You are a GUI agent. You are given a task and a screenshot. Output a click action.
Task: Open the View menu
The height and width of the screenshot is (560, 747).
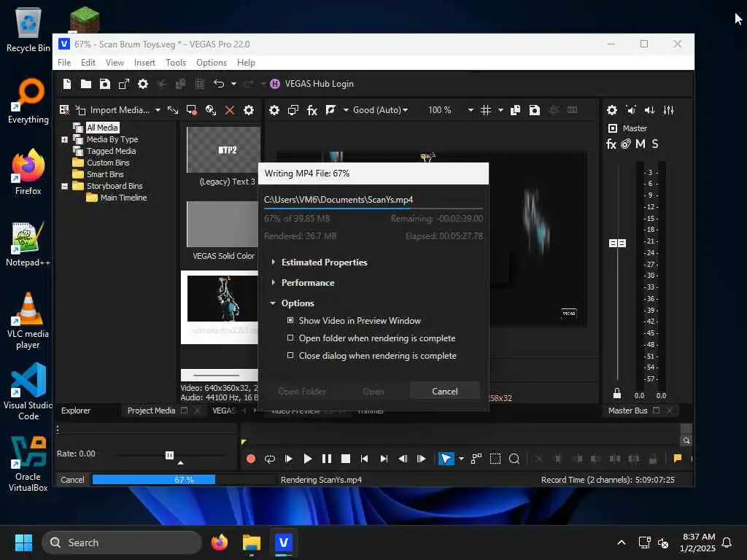115,63
